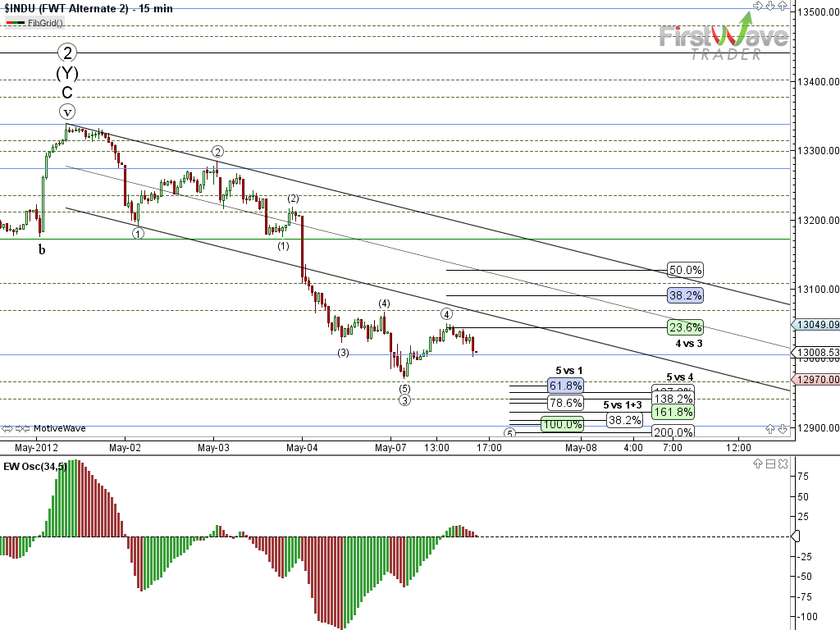Click horizontal arrows icon beside MotiveWave label

pos(8,428)
